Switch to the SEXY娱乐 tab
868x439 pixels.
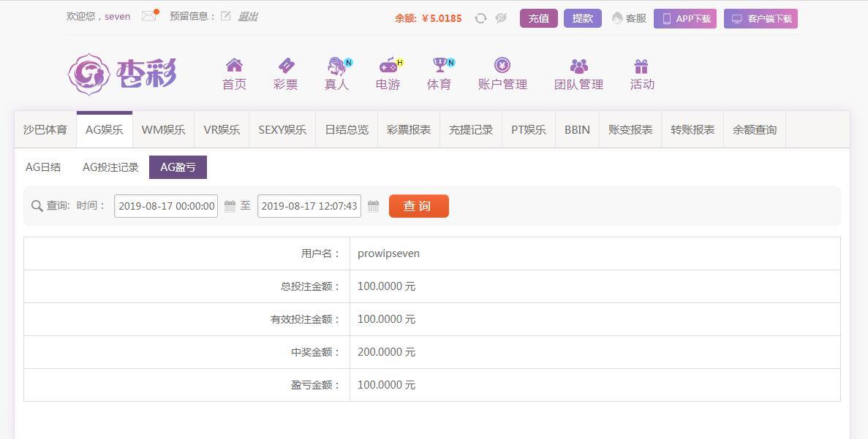(x=282, y=130)
